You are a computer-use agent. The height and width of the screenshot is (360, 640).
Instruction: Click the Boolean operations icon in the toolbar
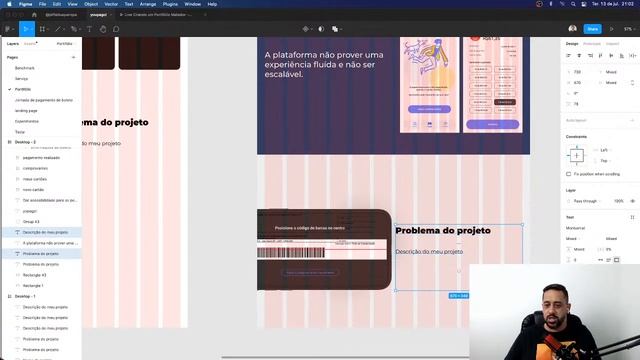click(335, 29)
